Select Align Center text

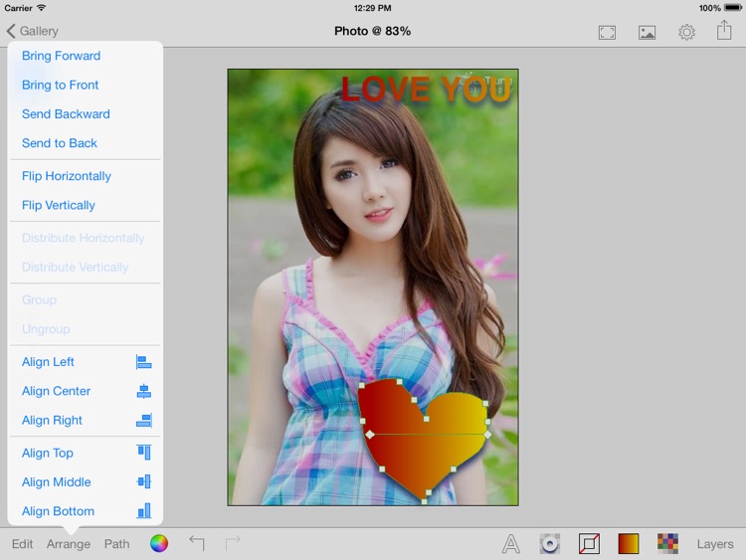point(56,391)
